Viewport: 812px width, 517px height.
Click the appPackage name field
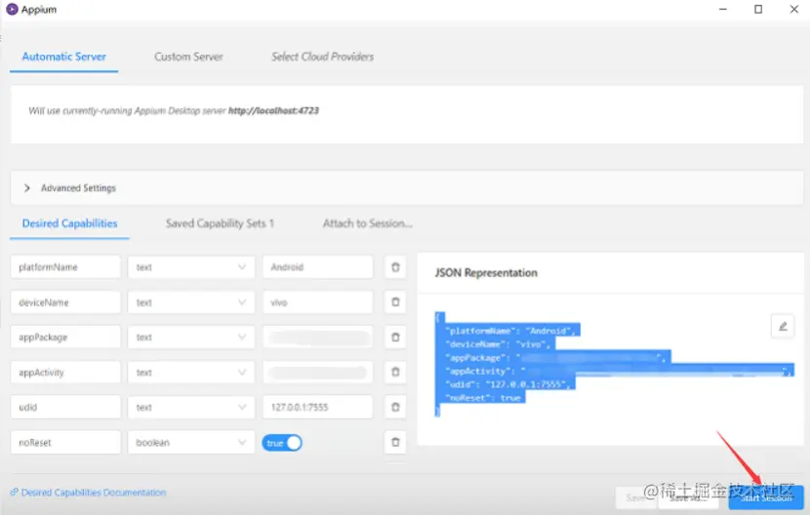65,338
